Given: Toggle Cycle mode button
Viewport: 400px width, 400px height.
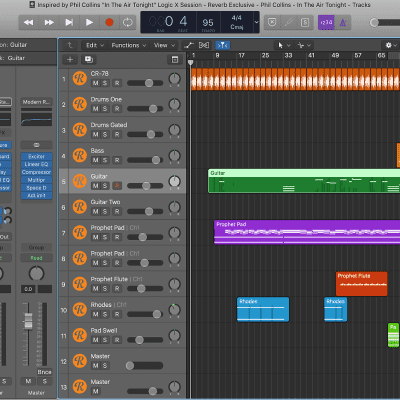Looking at the screenshot, I should click(x=128, y=22).
